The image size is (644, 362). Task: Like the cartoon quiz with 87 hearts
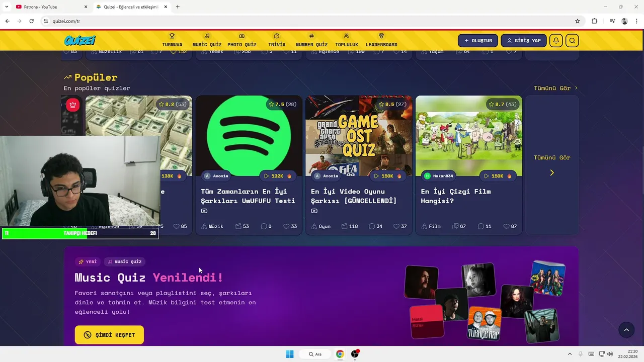510,226
